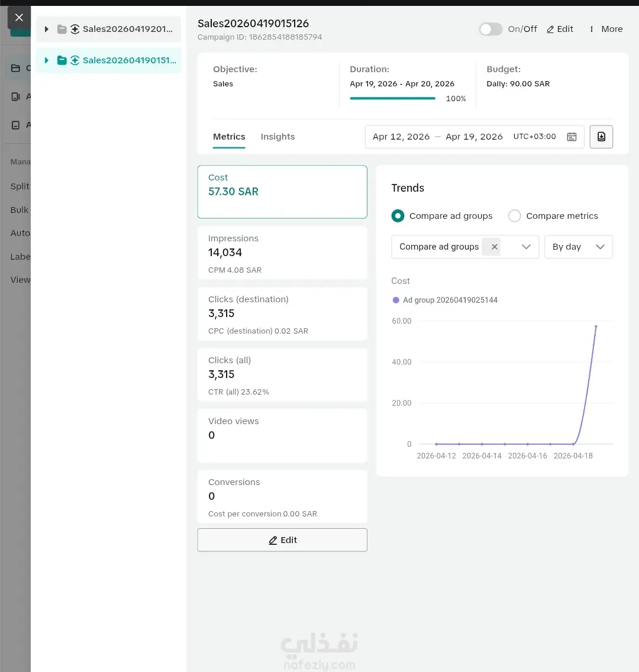The image size is (639, 672).
Task: Close the campaign detail panel with X
Action: point(19,18)
